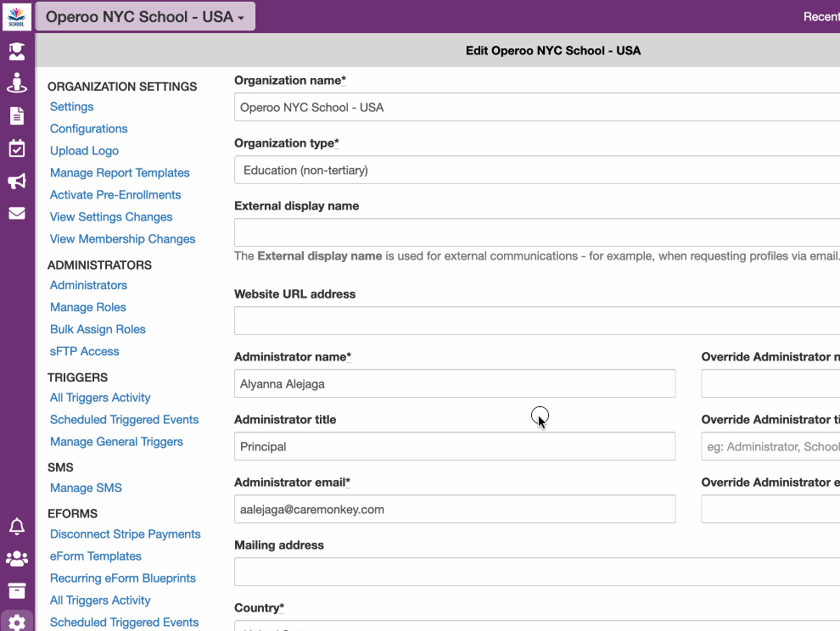Screen dimensions: 840x631
Task: Click the Operoo school logo icon
Action: [17, 16]
